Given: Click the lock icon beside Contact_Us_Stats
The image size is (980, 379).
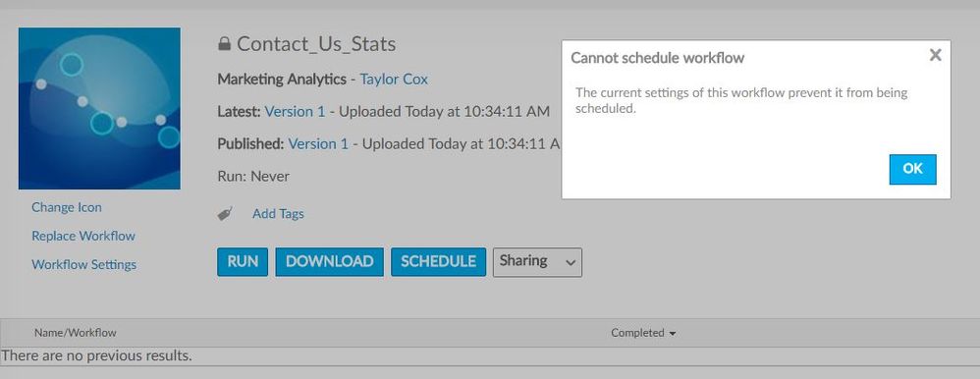Looking at the screenshot, I should [x=224, y=44].
